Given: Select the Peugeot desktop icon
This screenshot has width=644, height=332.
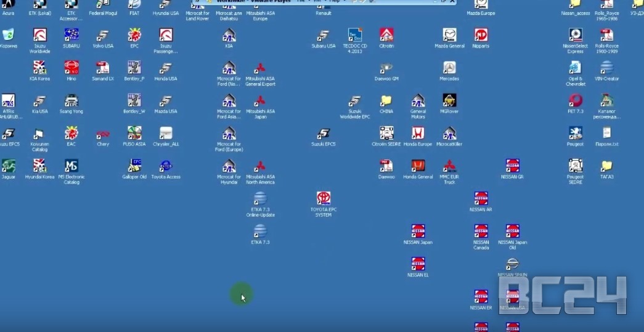Looking at the screenshot, I should click(575, 133).
